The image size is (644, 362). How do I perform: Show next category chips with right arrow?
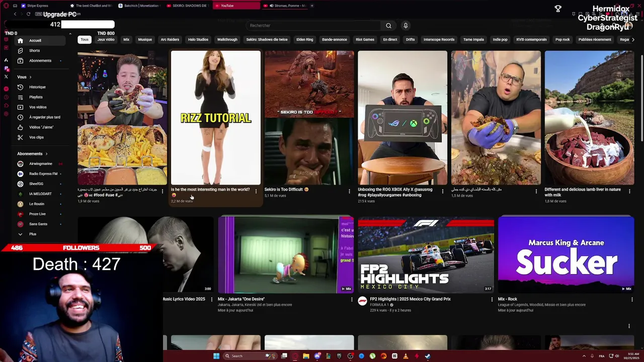click(x=632, y=40)
